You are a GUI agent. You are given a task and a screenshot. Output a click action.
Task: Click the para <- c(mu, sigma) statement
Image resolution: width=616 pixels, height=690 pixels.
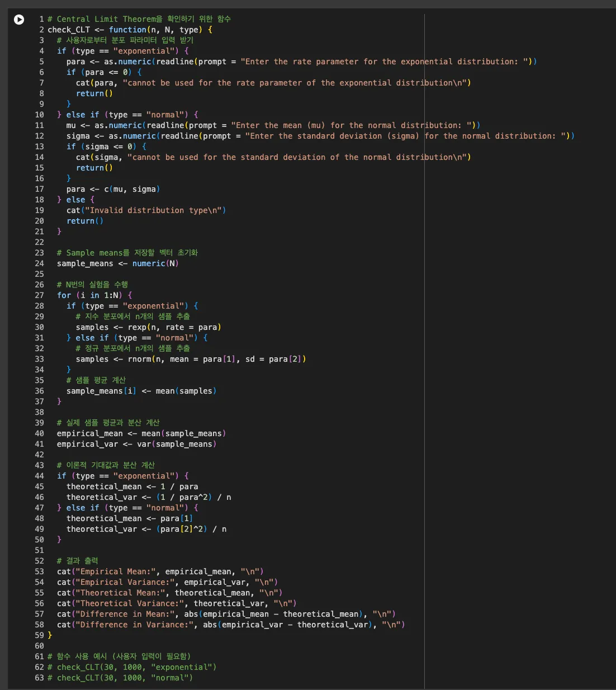[113, 189]
